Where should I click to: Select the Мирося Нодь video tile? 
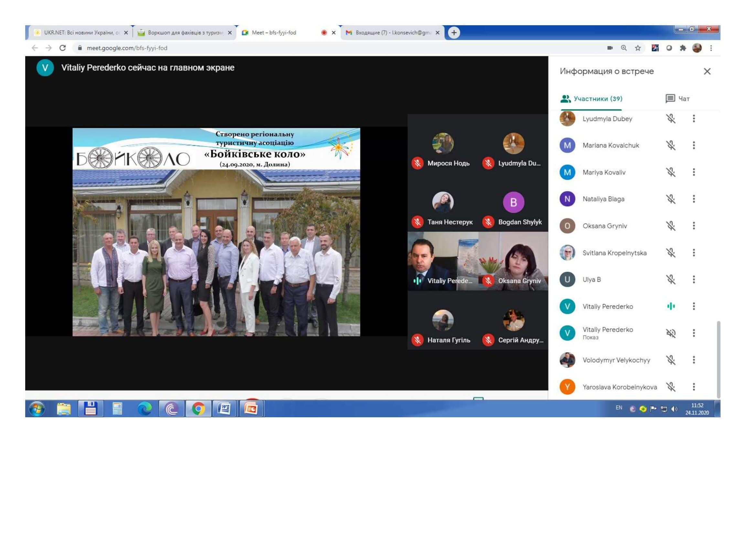pos(443,144)
